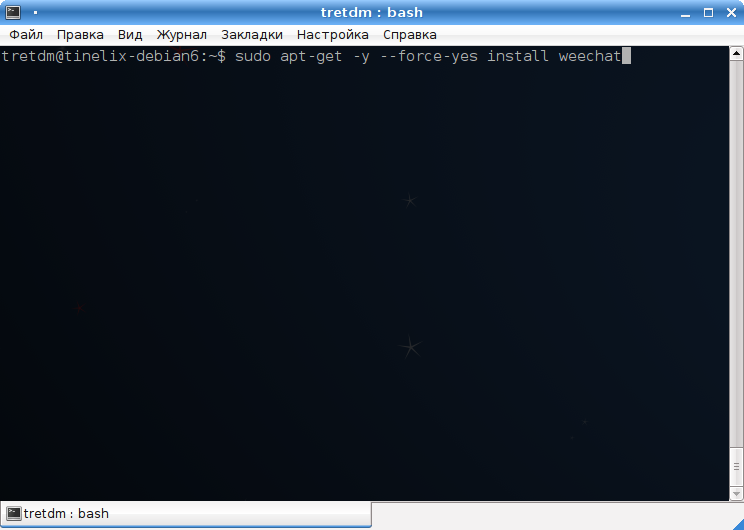Open the window menu icon in title bar
Screen dimensions: 744x530
13,12
